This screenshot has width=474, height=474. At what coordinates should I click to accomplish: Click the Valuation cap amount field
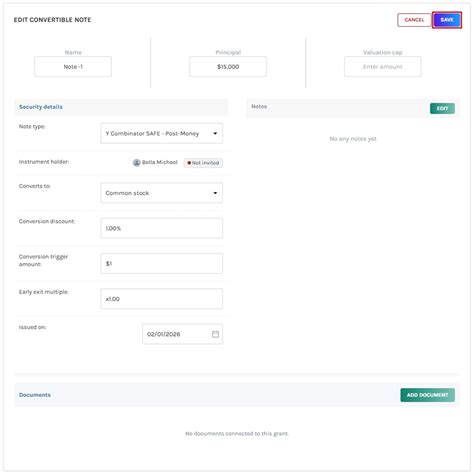click(383, 67)
